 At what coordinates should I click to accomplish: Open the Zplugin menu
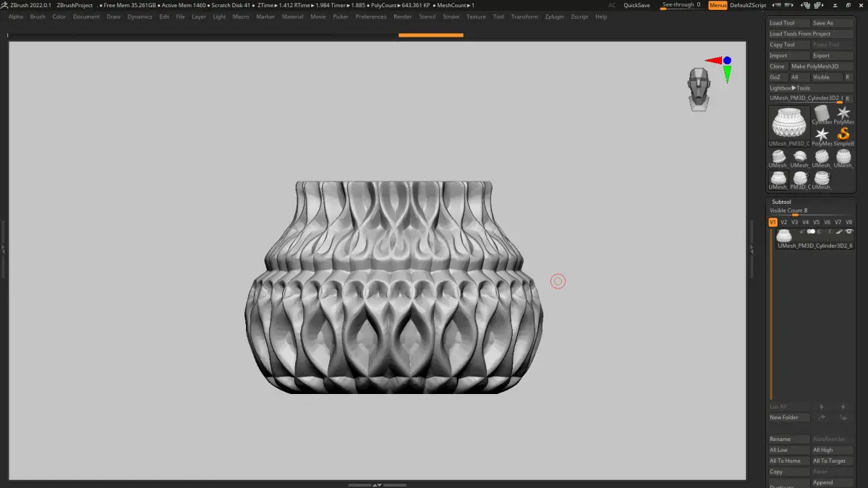coord(555,17)
